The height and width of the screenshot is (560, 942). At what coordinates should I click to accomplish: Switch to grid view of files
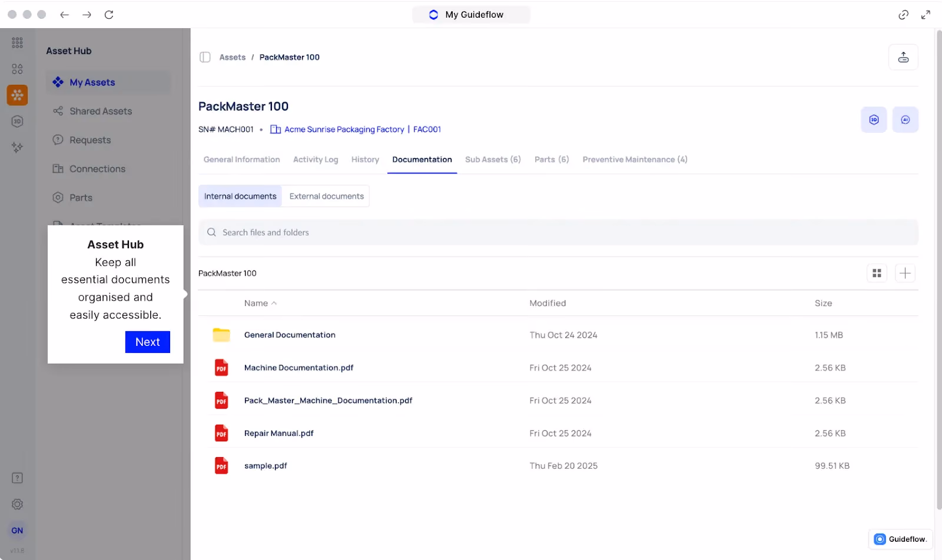click(877, 273)
